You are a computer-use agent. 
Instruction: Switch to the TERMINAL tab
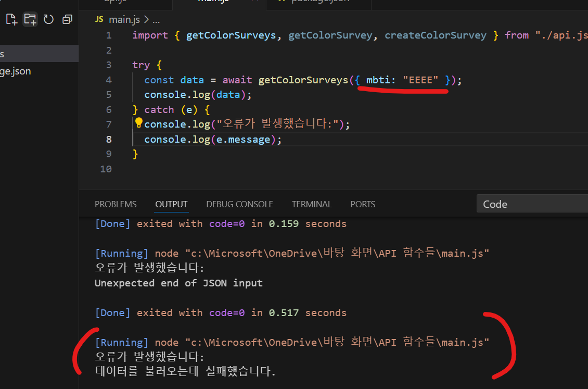tap(312, 204)
